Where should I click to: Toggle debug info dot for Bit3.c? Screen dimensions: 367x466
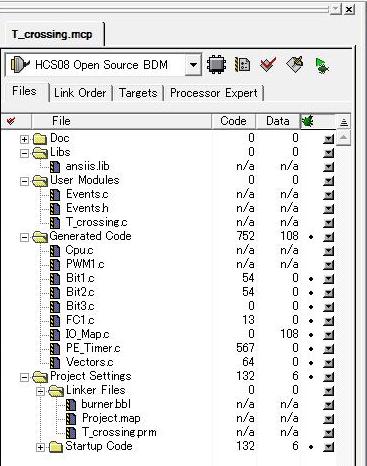pos(311,307)
